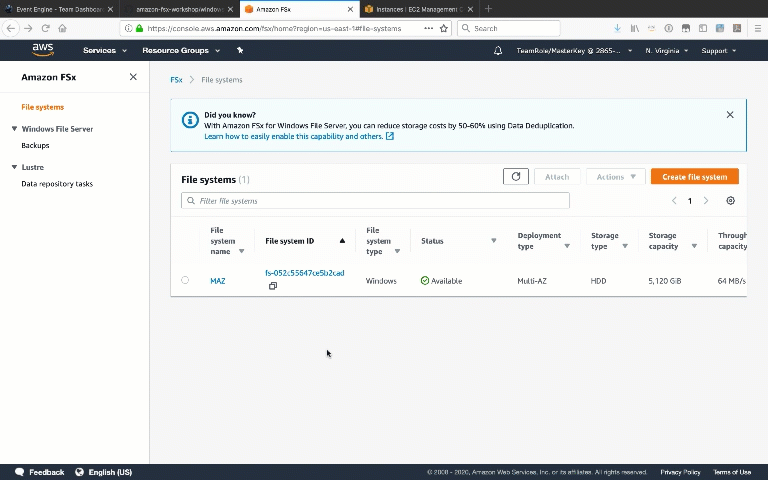The image size is (768, 480).
Task: Switch to Event Engine Team Dashboard tab
Action: [x=60, y=9]
